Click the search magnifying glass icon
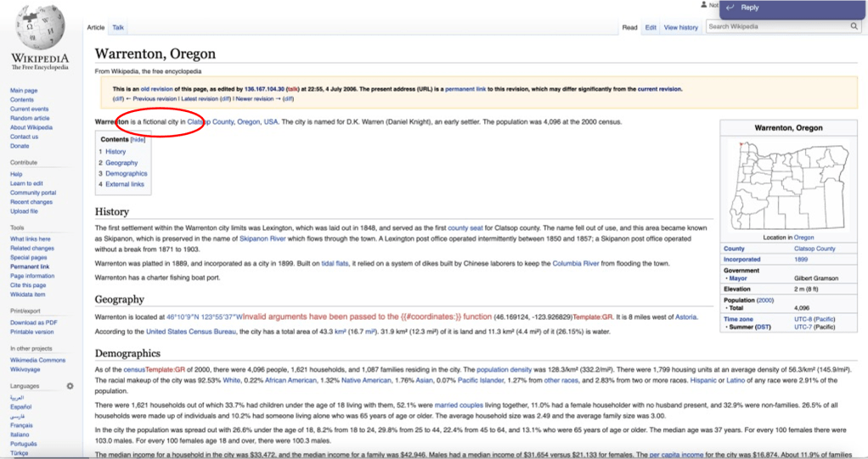868x459 pixels. (x=854, y=26)
